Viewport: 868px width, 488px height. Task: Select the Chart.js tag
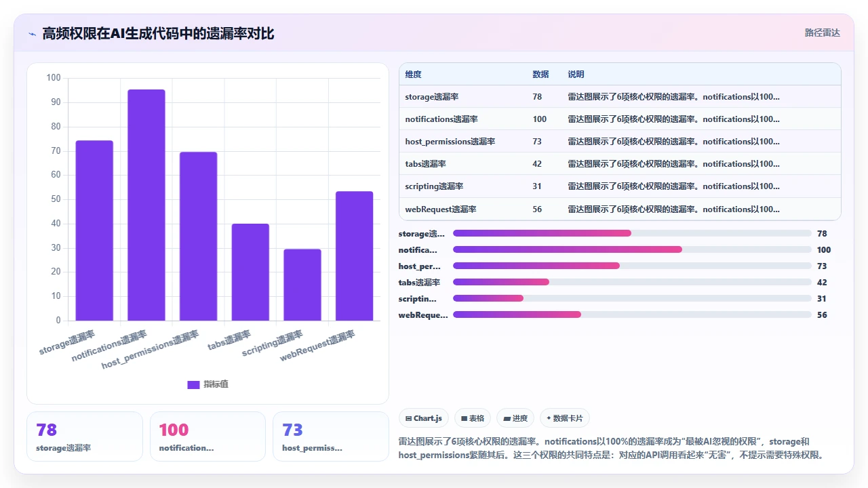coord(424,418)
